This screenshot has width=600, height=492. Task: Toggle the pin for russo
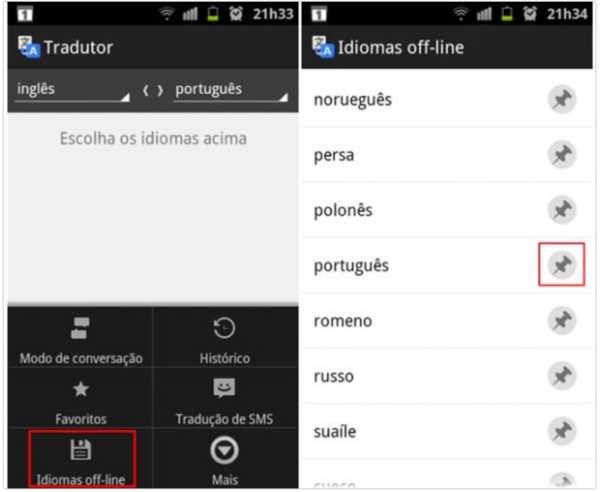[562, 376]
